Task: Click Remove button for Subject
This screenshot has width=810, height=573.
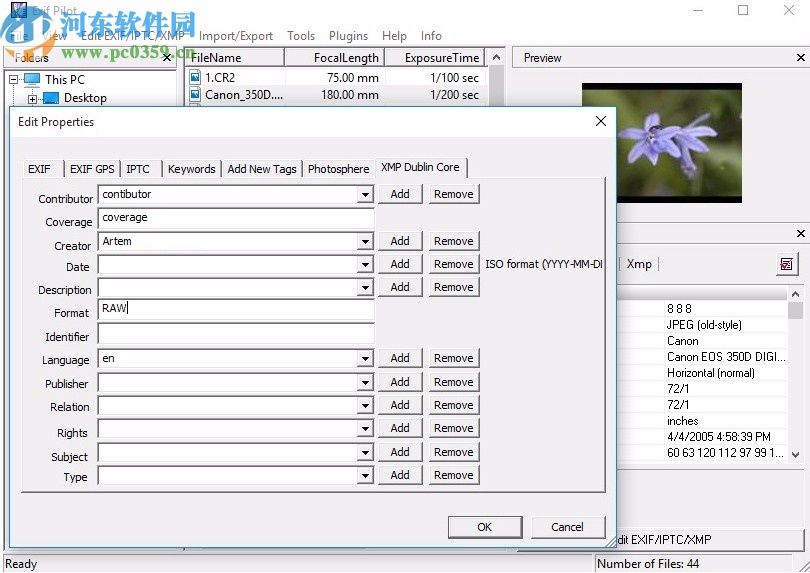Action: pyautogui.click(x=454, y=452)
